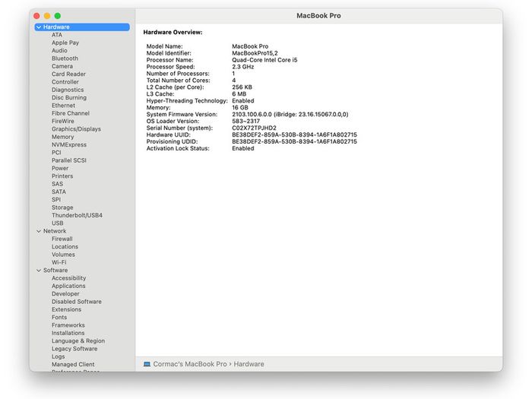Select USB in the sidebar

pyautogui.click(x=57, y=223)
